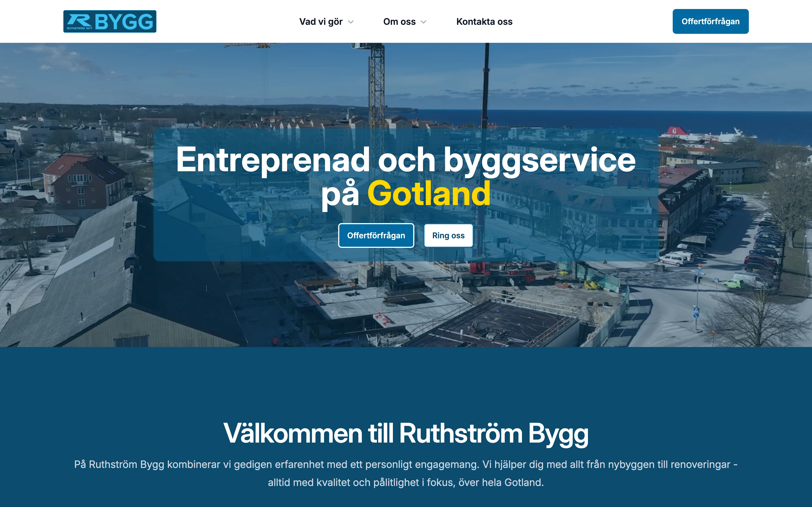The width and height of the screenshot is (812, 507).
Task: Go to Kontakta oss page
Action: (484, 22)
